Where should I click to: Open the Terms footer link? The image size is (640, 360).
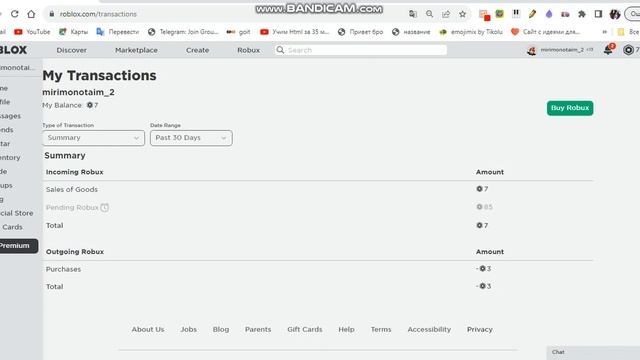[381, 329]
